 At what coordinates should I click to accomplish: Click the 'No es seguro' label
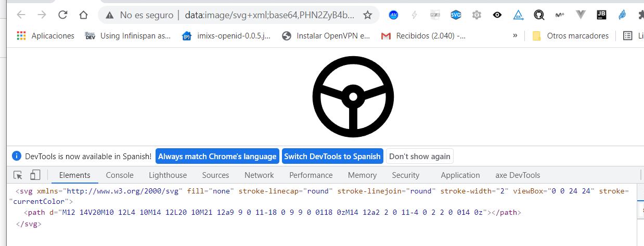click(x=147, y=15)
